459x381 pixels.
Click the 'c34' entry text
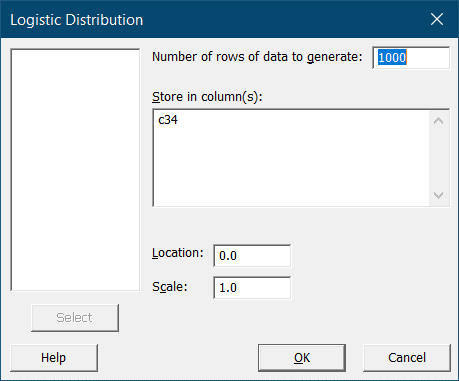point(168,120)
